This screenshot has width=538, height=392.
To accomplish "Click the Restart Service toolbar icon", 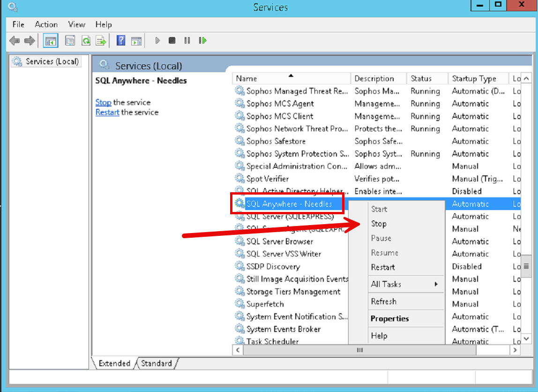I will (x=202, y=40).
